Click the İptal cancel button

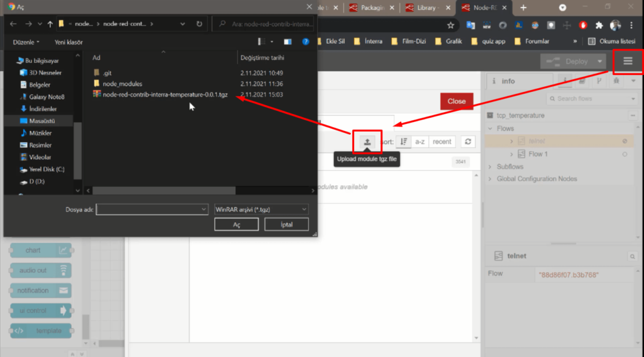click(286, 225)
